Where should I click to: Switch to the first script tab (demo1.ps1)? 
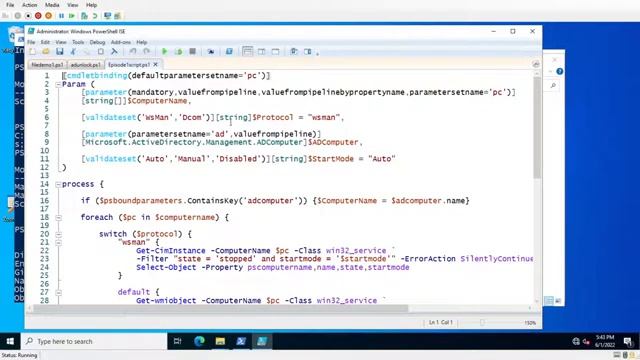pos(47,64)
